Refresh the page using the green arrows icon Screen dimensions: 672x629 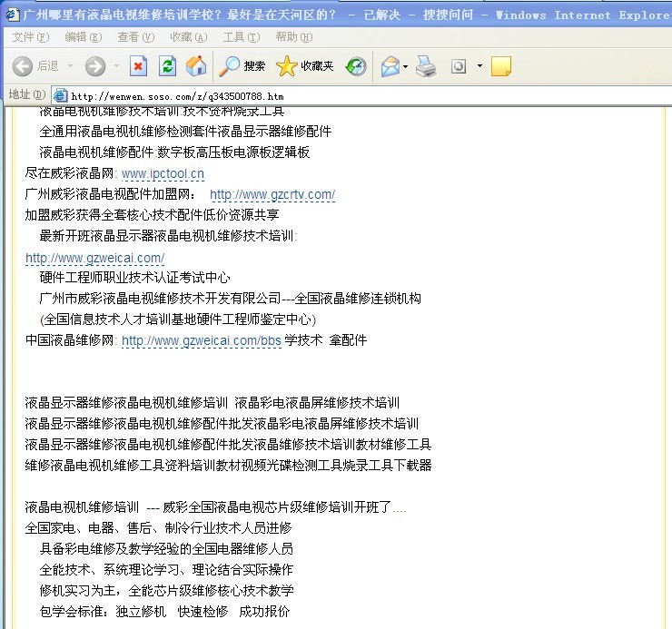167,65
